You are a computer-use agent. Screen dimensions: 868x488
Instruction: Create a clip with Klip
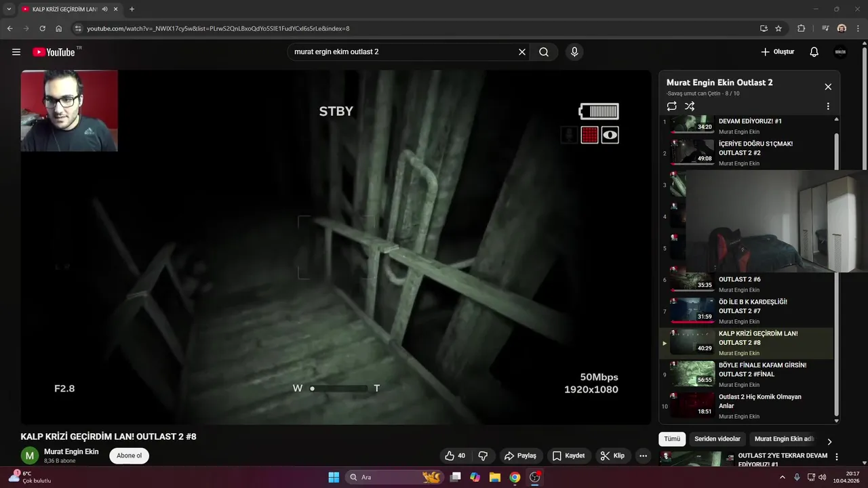coord(613,456)
